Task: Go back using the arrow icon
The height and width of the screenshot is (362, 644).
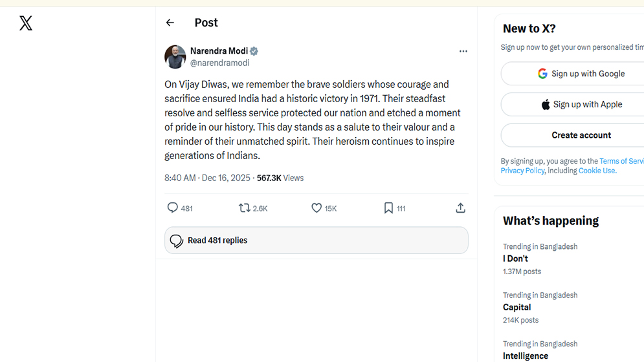Action: pos(170,23)
